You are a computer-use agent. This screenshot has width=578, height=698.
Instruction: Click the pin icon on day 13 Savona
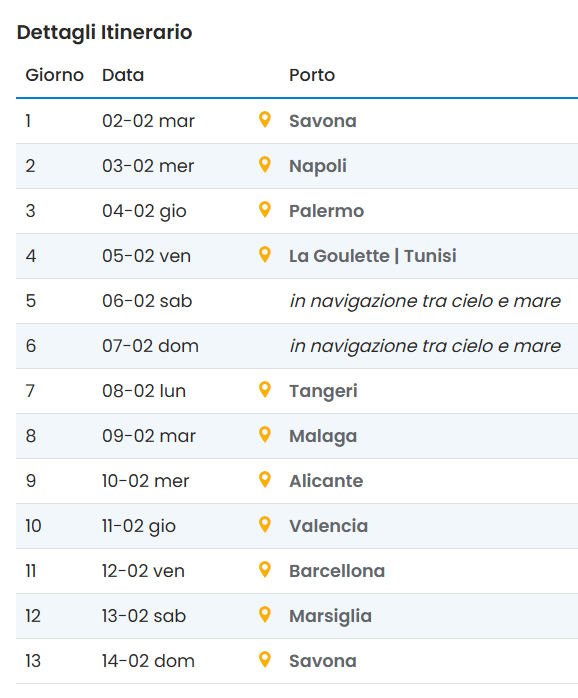pos(265,659)
